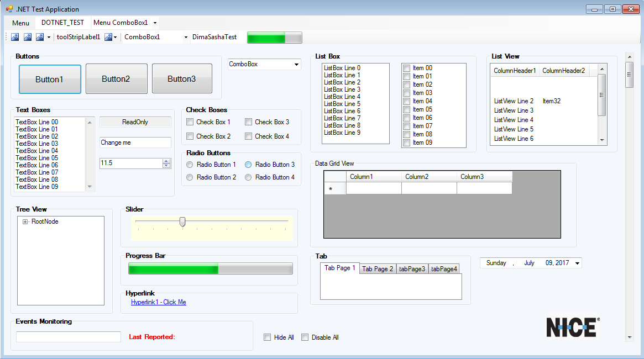Click the slider thumb in the Slider group
The height and width of the screenshot is (359, 644).
click(x=182, y=221)
